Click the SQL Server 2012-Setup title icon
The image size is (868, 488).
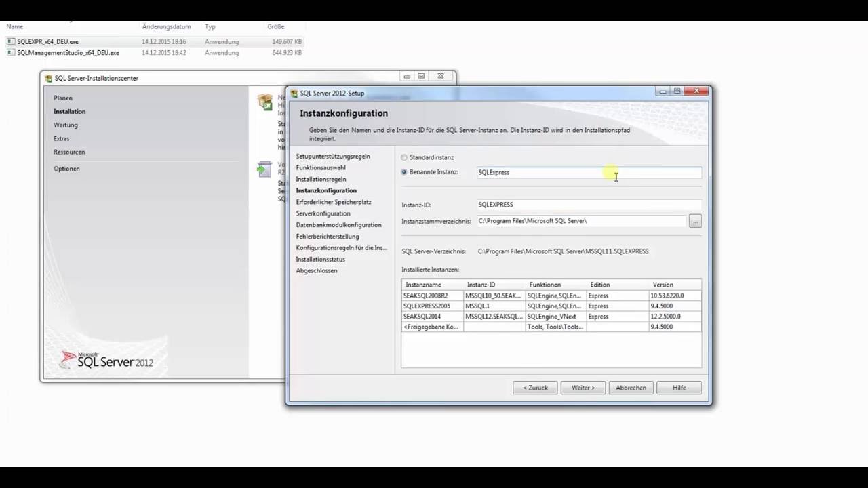(x=294, y=94)
